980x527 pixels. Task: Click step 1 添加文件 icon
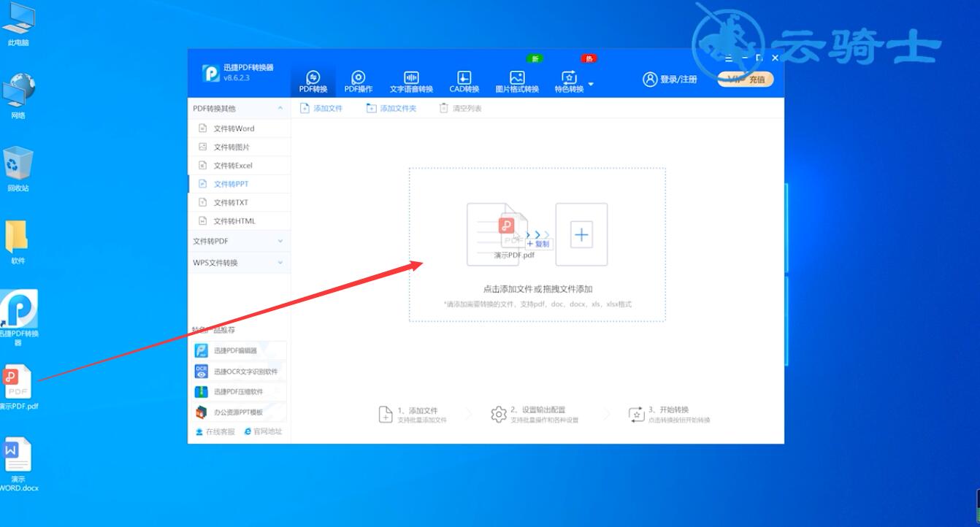pos(386,415)
